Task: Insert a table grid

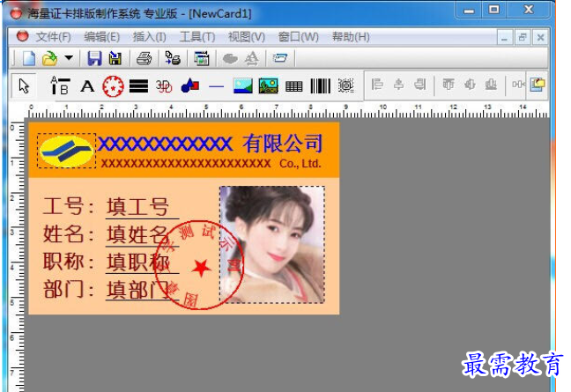Action: tap(294, 86)
